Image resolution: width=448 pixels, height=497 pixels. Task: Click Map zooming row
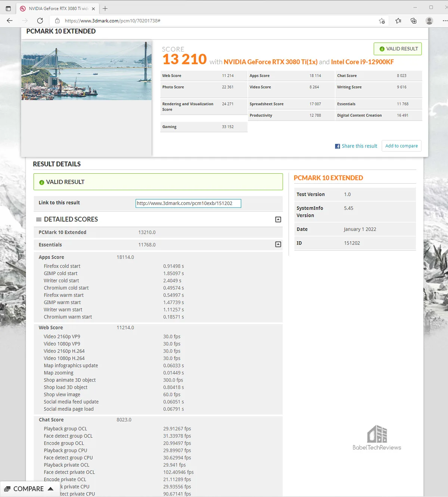tap(158, 373)
